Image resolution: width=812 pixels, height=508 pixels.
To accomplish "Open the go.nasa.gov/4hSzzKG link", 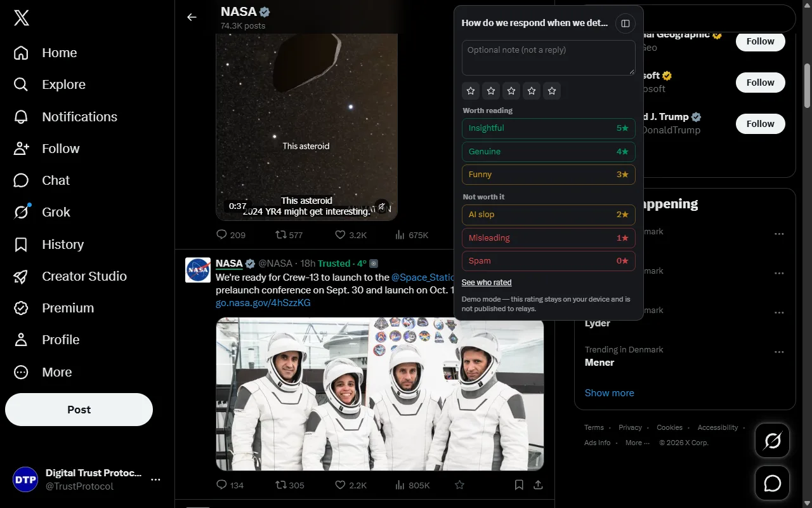I will 263,303.
